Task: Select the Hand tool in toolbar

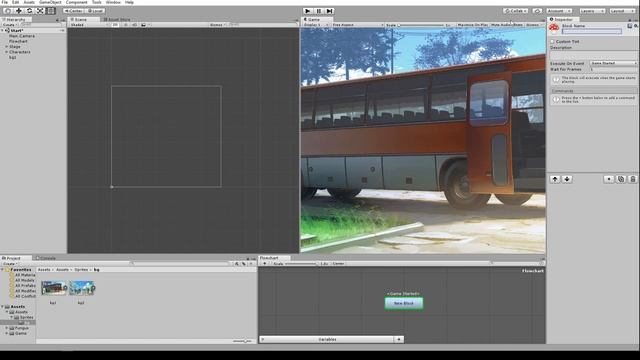Action: pyautogui.click(x=8, y=11)
